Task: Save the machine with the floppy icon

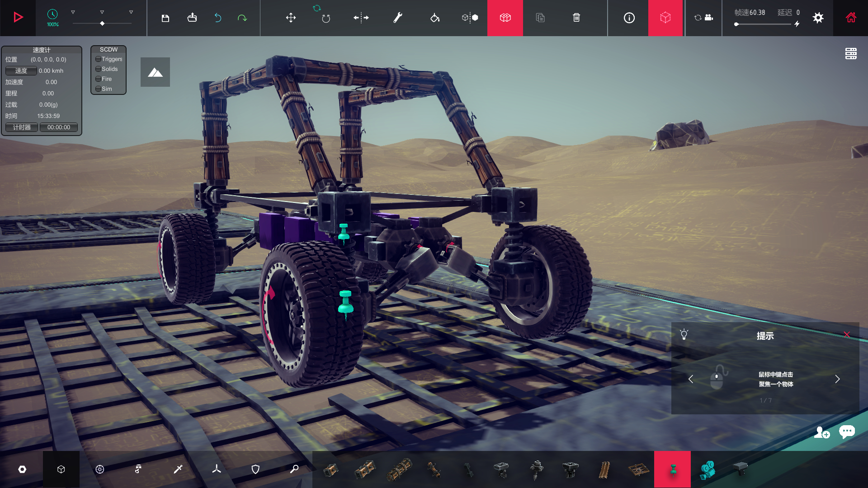Action: tap(165, 18)
